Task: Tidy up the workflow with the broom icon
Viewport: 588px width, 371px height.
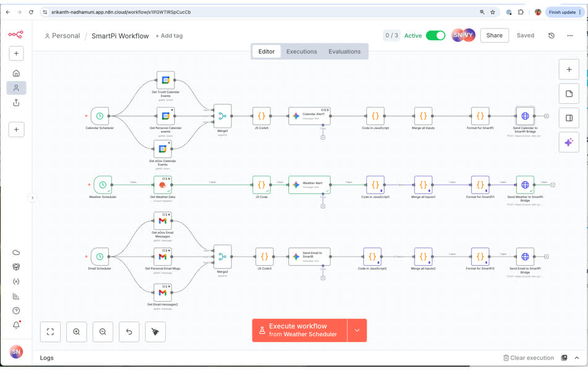Action: pos(155,332)
